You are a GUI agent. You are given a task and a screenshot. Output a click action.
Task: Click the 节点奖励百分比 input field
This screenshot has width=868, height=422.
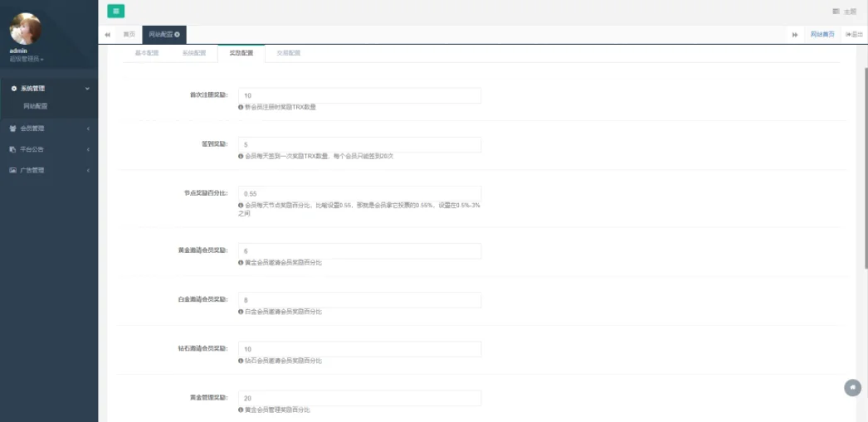coord(359,193)
